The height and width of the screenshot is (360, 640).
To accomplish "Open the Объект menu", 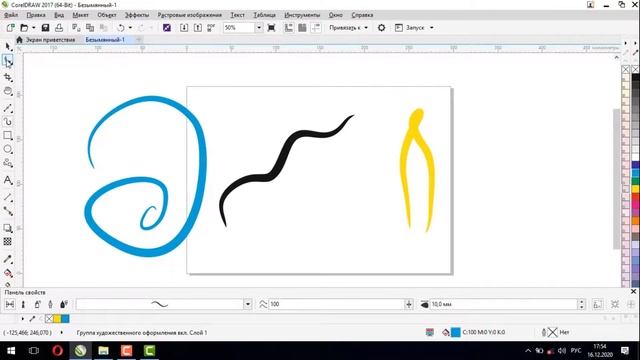I will point(107,15).
